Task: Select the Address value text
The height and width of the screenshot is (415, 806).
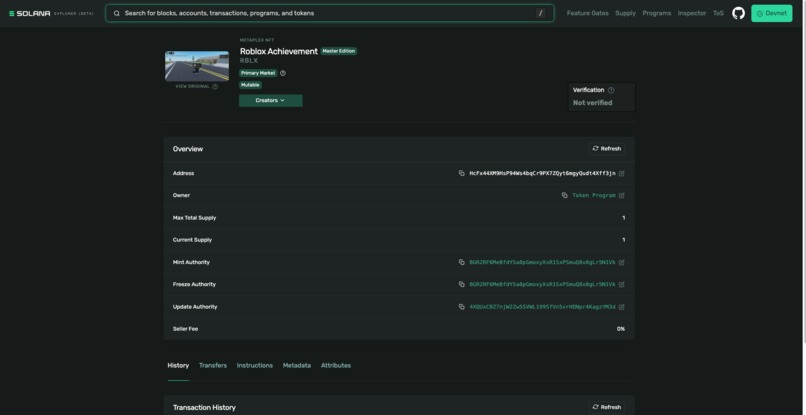Action: [542, 173]
